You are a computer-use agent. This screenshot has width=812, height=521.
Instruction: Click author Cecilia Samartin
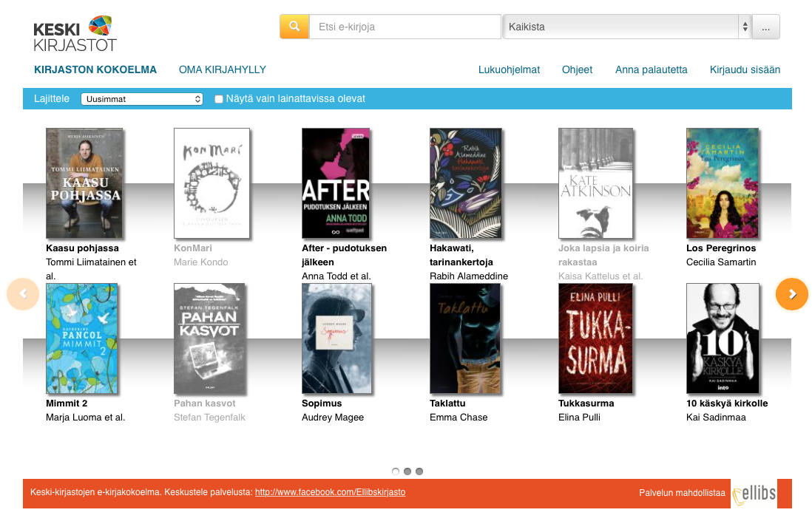coord(721,262)
